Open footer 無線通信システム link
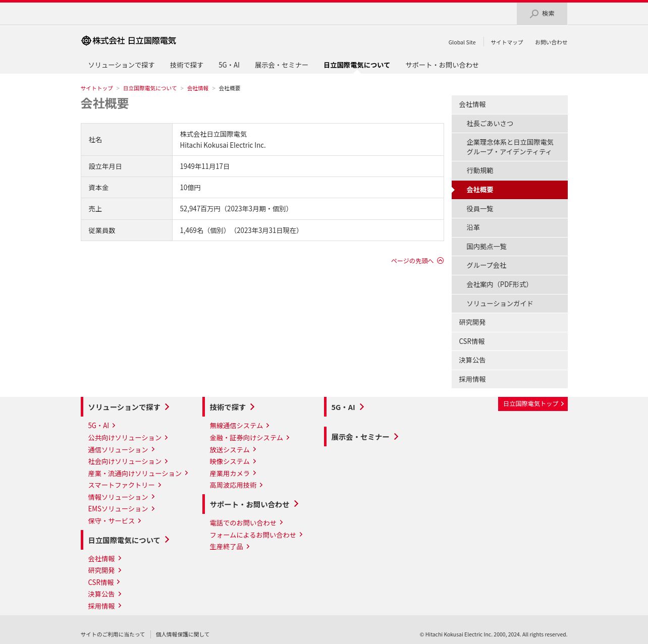This screenshot has width=648, height=644. 239,426
